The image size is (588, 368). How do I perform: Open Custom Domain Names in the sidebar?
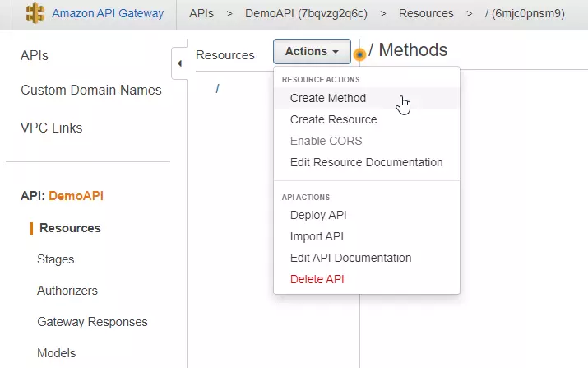click(x=91, y=90)
